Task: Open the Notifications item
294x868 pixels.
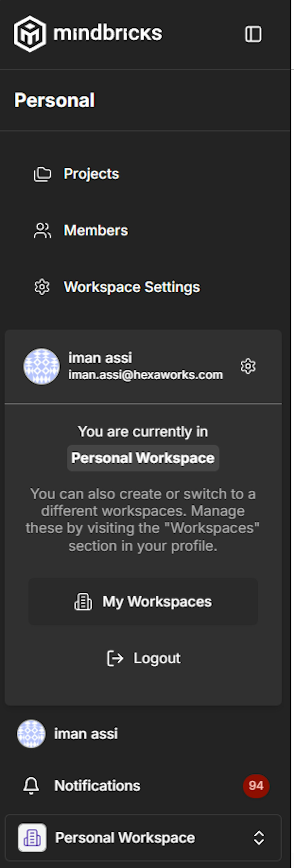Action: pyautogui.click(x=97, y=785)
